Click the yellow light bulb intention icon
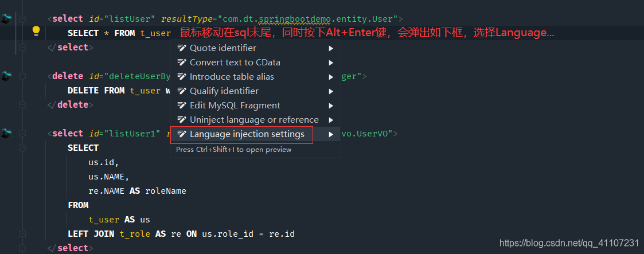The image size is (644, 254). [x=36, y=31]
